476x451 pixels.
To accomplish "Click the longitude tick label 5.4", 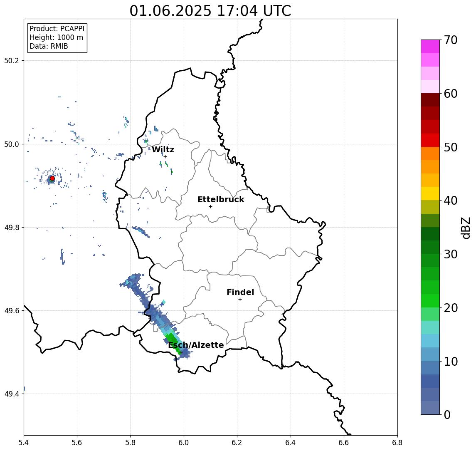I will (24, 443).
